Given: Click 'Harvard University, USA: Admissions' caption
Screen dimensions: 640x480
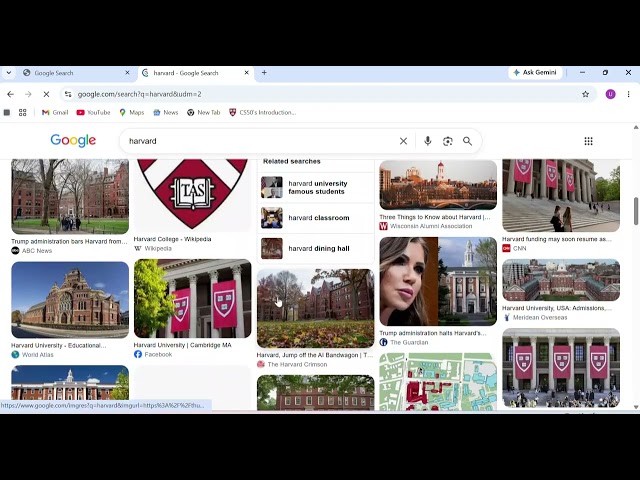Looking at the screenshot, I should coord(557,308).
